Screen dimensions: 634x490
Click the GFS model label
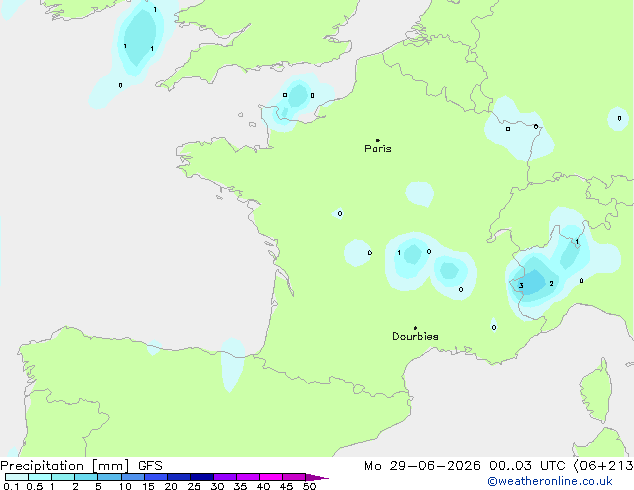150,466
